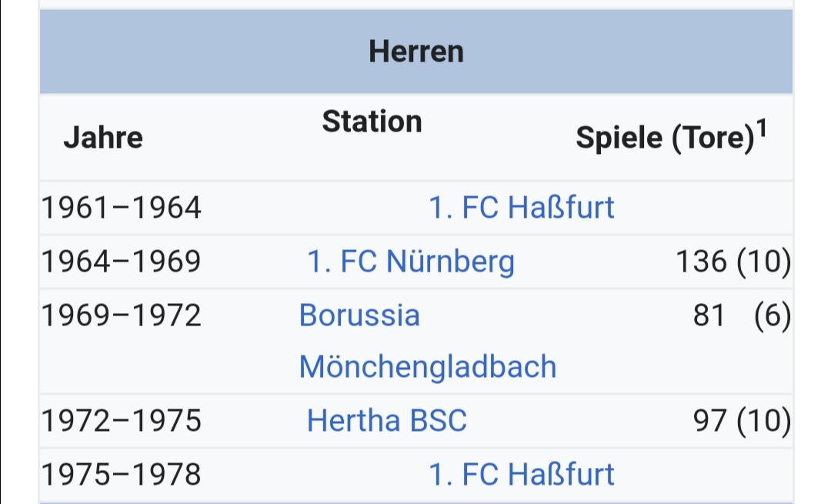This screenshot has height=504, width=831.
Task: Follow the Hertha BSC link
Action: 386,421
